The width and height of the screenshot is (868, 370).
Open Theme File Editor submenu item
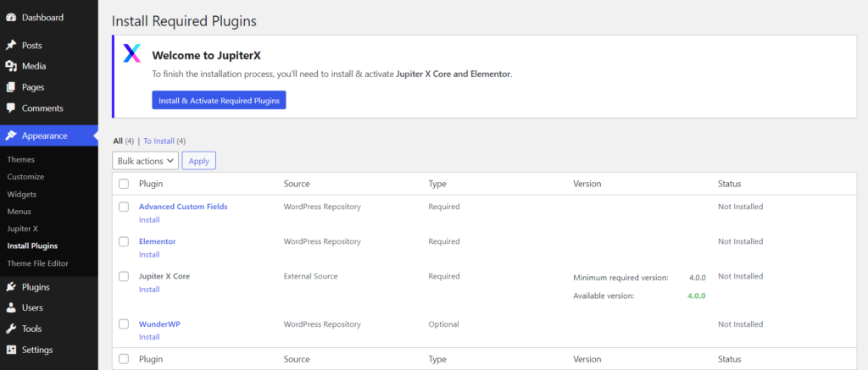pyautogui.click(x=37, y=264)
